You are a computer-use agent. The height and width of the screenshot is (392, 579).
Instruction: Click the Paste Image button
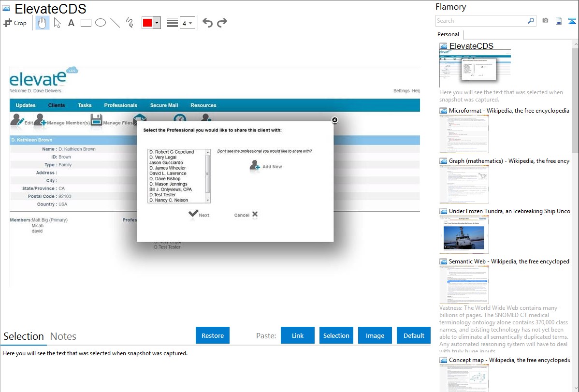[375, 335]
